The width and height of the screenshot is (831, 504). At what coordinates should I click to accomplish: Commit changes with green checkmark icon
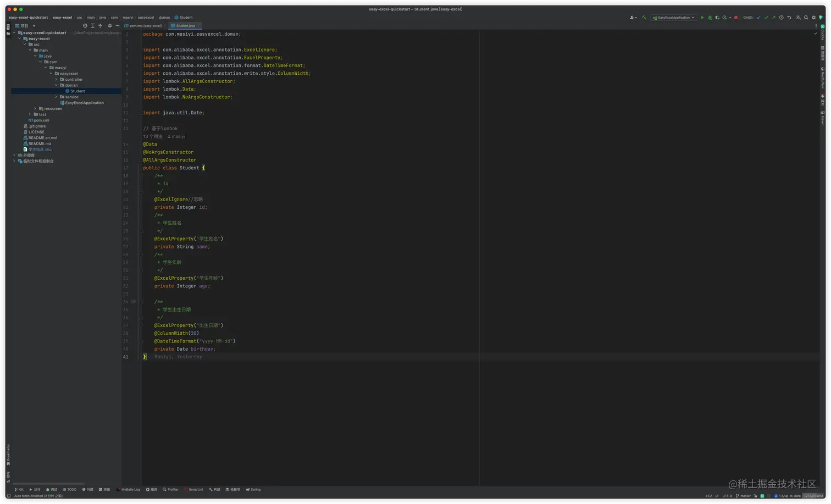click(767, 18)
